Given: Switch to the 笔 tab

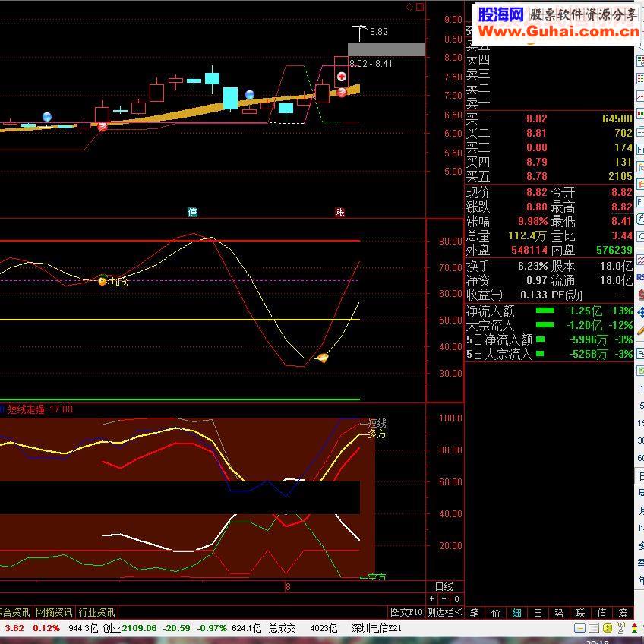Looking at the screenshot, I should click(474, 613).
